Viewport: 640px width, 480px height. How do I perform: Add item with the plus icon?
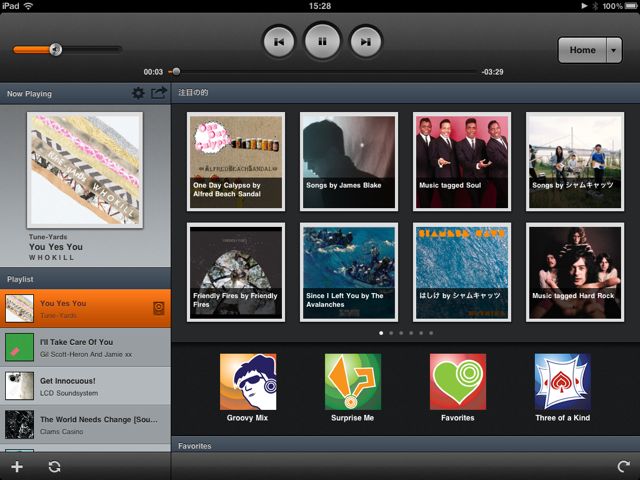coord(17,467)
